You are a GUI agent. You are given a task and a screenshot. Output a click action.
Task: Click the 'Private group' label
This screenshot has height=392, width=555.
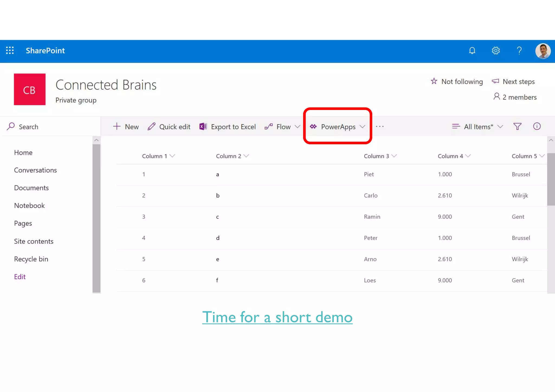coord(76,100)
